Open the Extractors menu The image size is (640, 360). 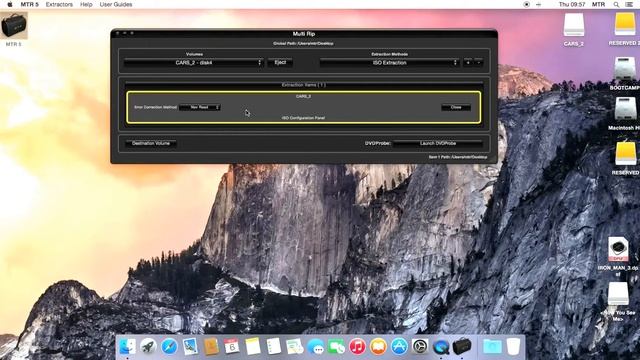59,4
